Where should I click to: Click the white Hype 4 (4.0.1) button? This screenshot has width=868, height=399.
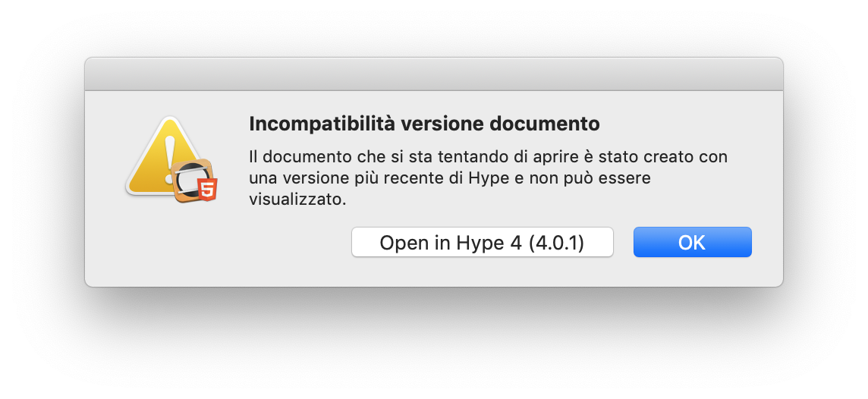pos(482,242)
